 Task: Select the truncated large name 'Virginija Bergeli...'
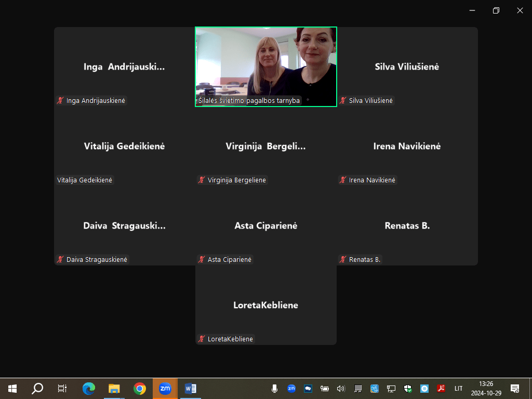pyautogui.click(x=265, y=146)
